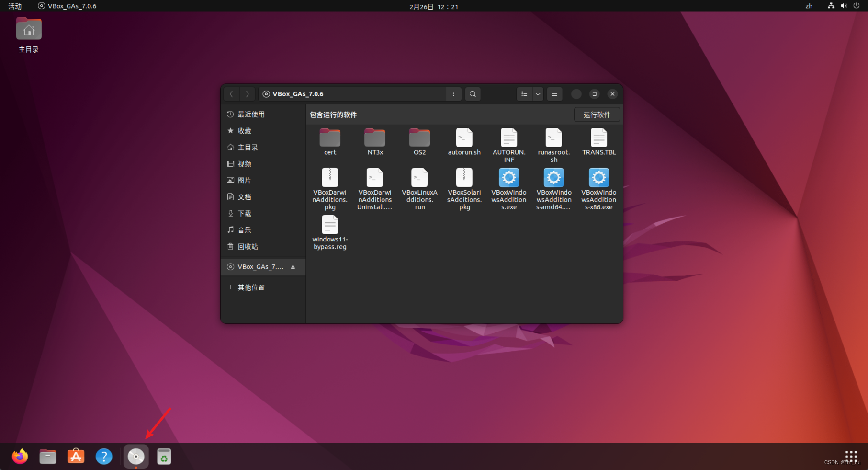Select the AUTORUN.INF file
This screenshot has width=868, height=470.
[509, 145]
